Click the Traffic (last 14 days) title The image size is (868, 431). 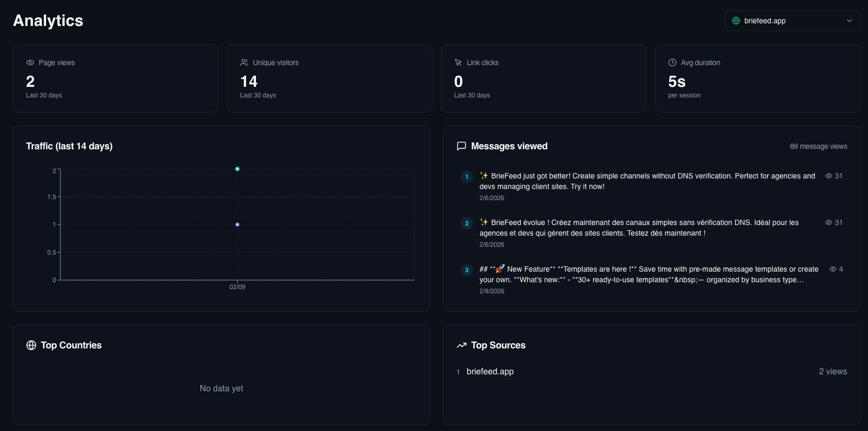(69, 146)
